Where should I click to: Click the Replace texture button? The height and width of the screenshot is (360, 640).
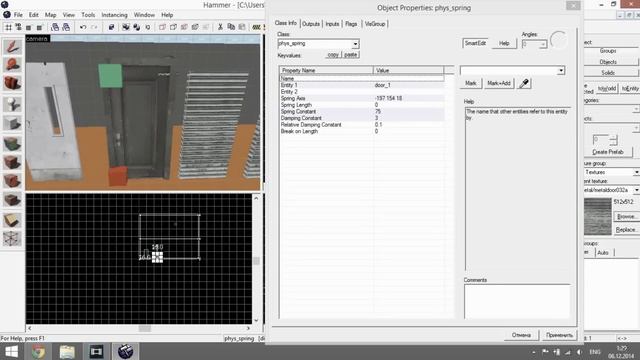(626, 230)
